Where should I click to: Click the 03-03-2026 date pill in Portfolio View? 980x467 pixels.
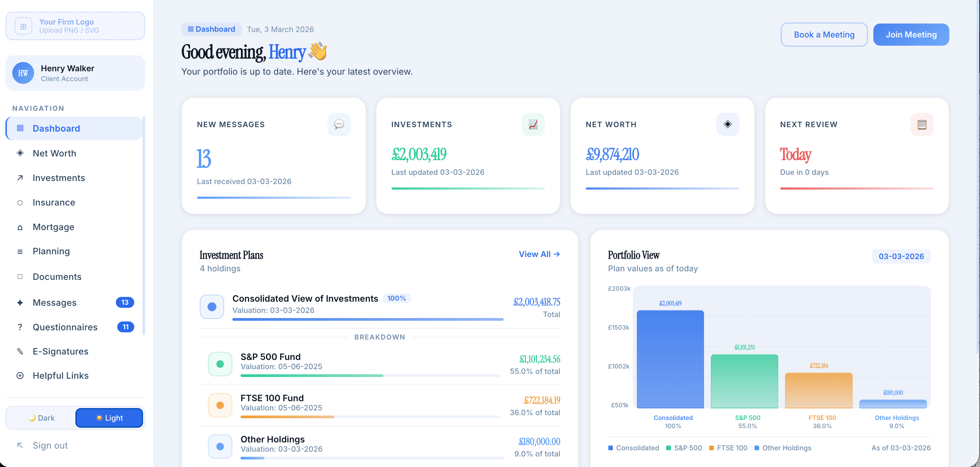(x=901, y=256)
